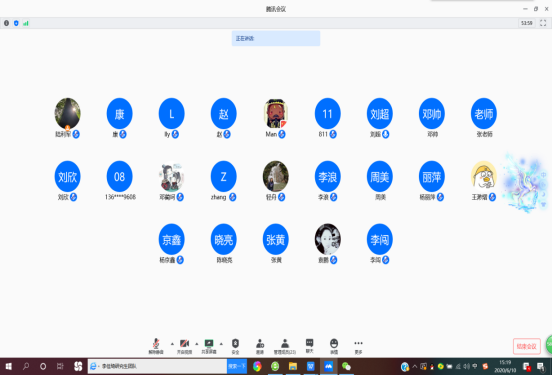Open the security shield options

235,346
